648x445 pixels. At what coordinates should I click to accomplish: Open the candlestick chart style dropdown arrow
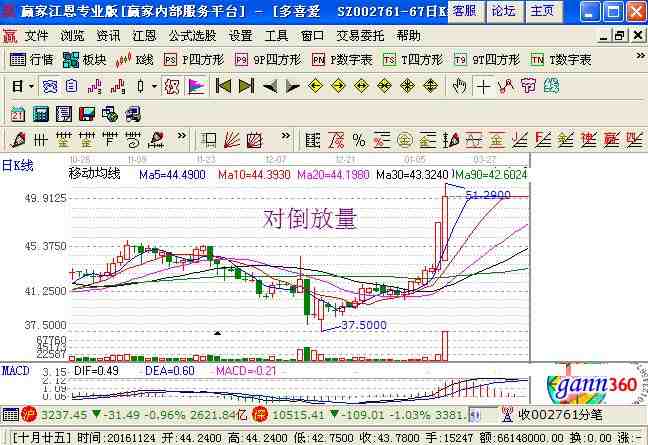[154, 86]
